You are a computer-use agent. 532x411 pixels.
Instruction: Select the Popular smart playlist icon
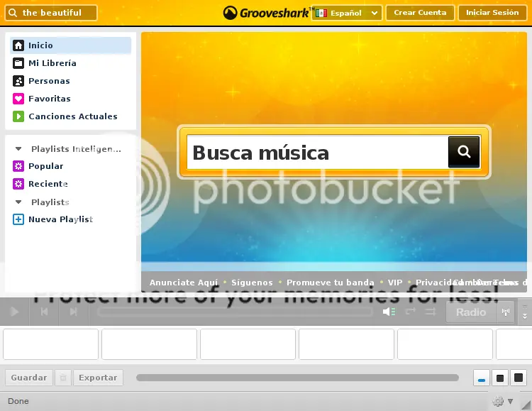[x=18, y=166]
